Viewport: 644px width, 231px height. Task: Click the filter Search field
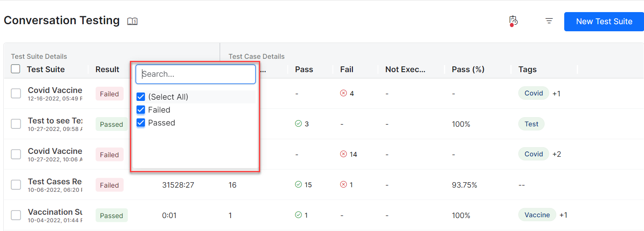pyautogui.click(x=195, y=74)
